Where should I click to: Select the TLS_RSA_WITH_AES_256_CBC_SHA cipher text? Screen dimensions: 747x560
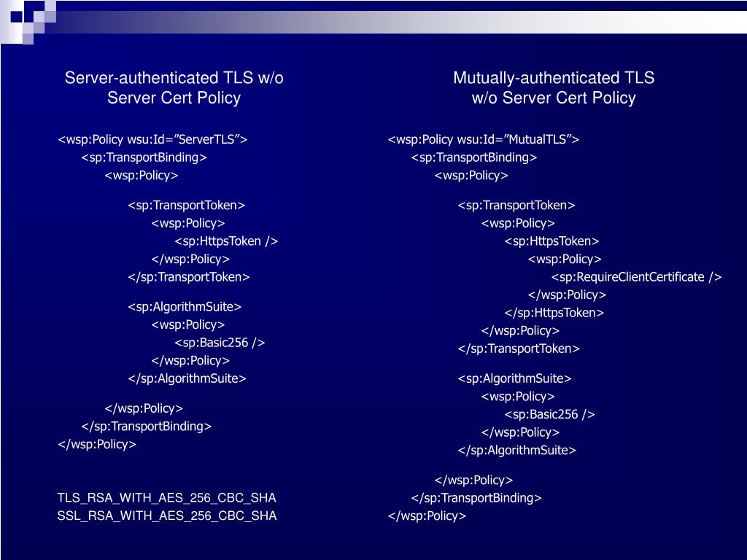click(x=167, y=498)
